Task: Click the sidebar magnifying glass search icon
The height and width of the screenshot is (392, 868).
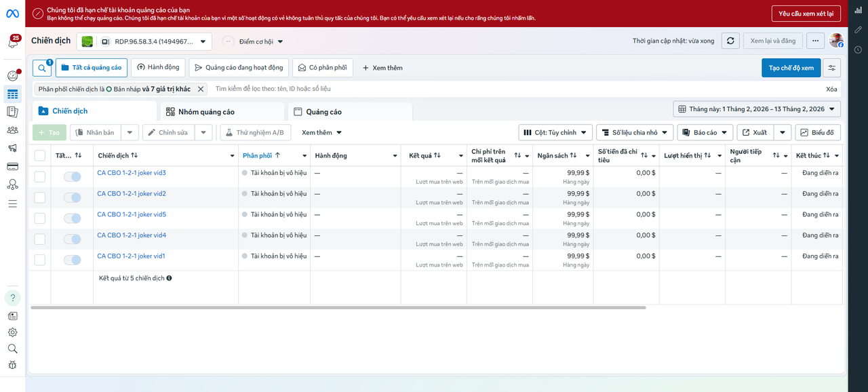Action: click(12, 349)
